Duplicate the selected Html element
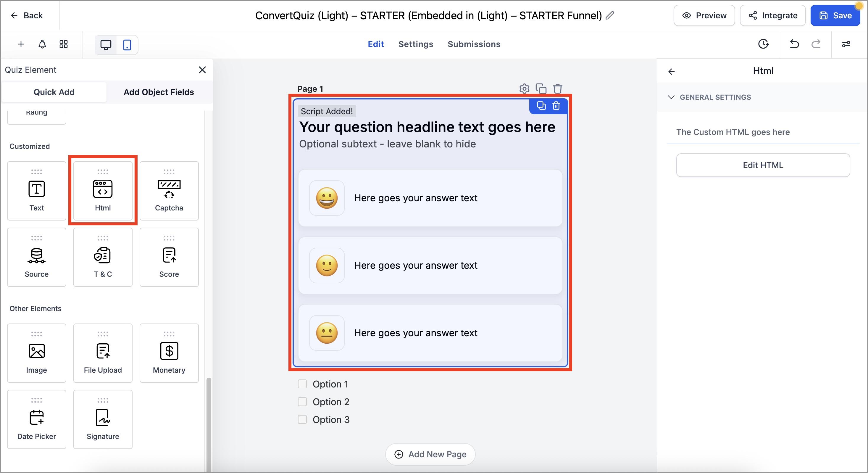This screenshot has width=868, height=473. [x=541, y=106]
